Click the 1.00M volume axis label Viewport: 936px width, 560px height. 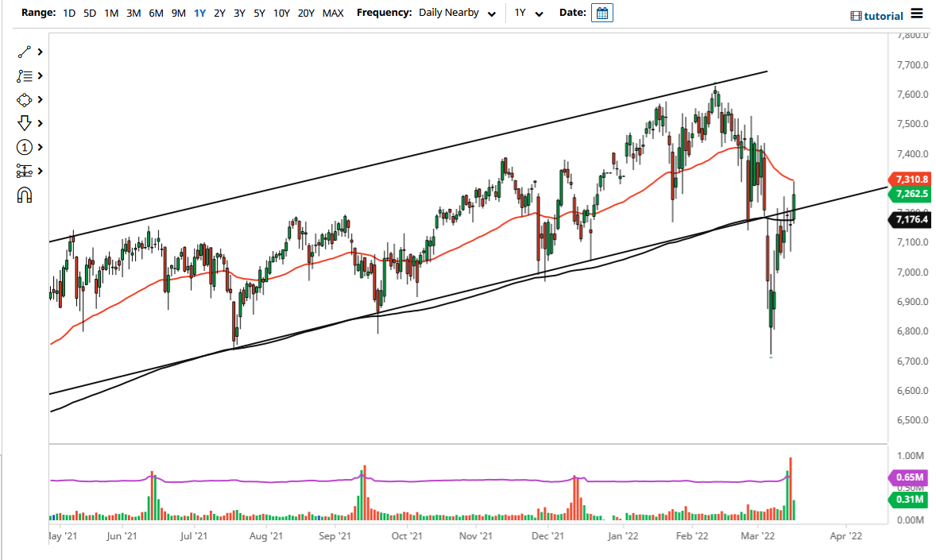[910, 455]
